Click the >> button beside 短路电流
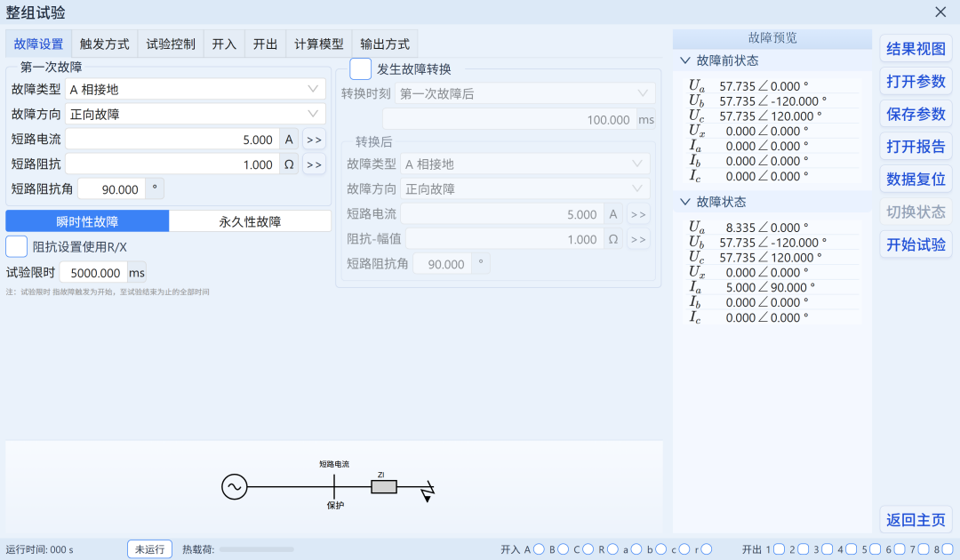The height and width of the screenshot is (560, 960). pyautogui.click(x=314, y=140)
